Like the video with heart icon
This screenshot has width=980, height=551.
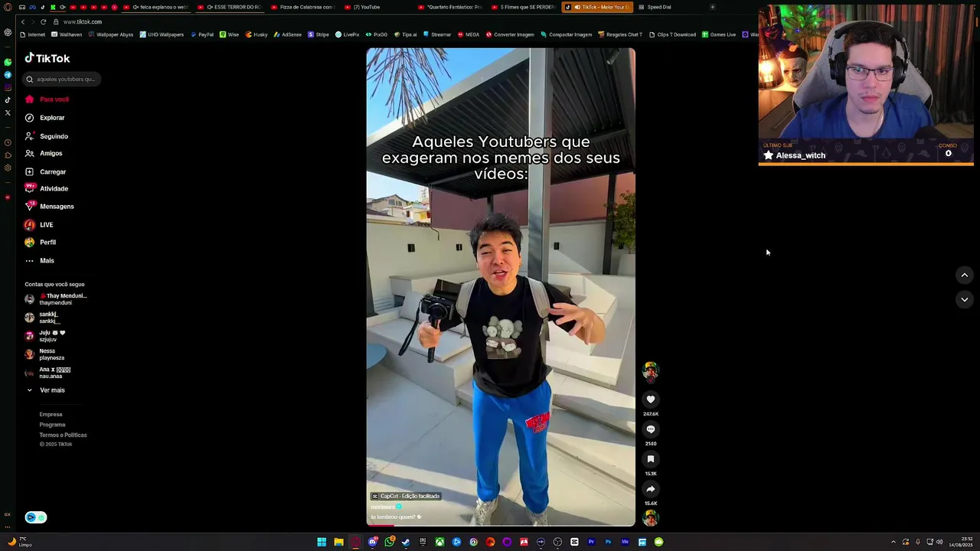(x=651, y=399)
